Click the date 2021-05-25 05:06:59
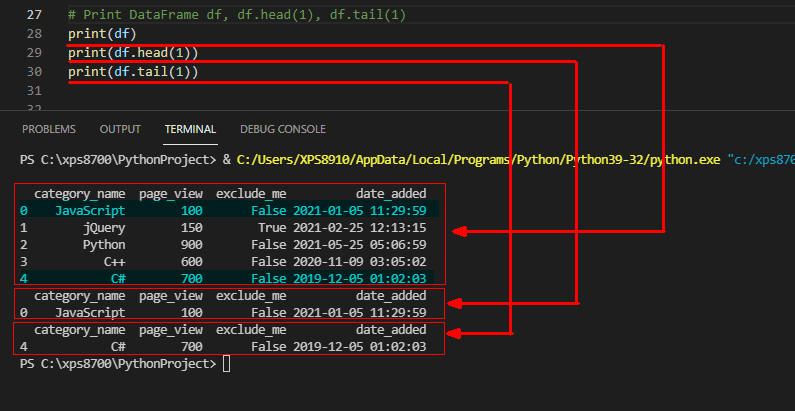This screenshot has height=411, width=795. point(360,245)
